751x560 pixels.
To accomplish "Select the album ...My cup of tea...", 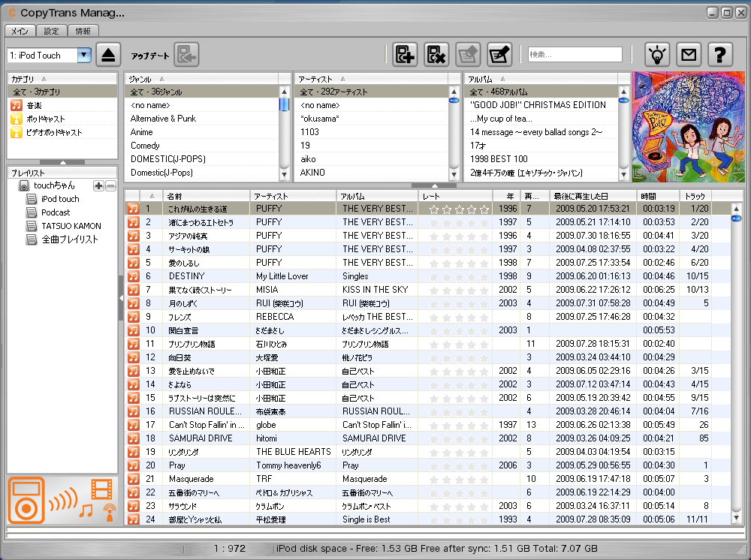I will pos(541,119).
